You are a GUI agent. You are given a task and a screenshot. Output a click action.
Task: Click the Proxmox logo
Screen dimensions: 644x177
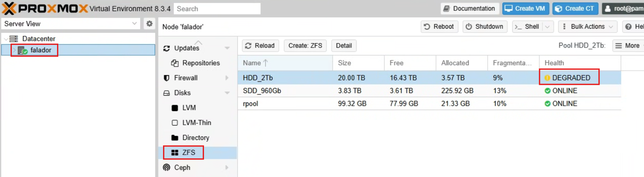pos(44,8)
